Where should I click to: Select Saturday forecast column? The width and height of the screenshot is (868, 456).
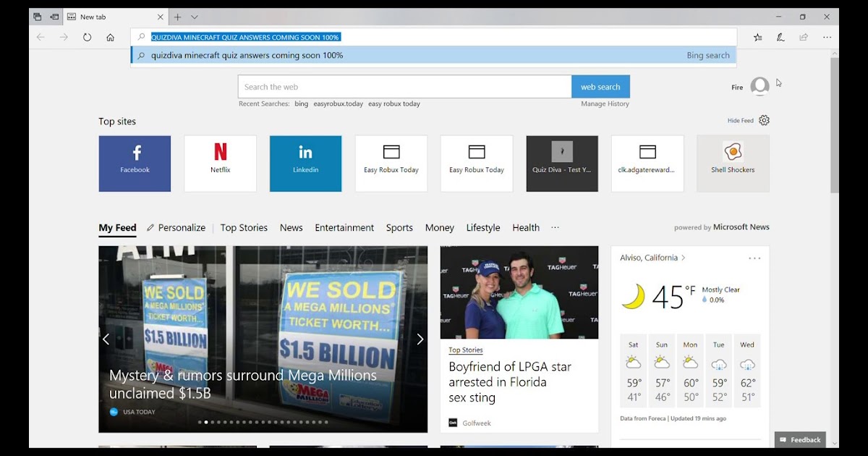633,371
